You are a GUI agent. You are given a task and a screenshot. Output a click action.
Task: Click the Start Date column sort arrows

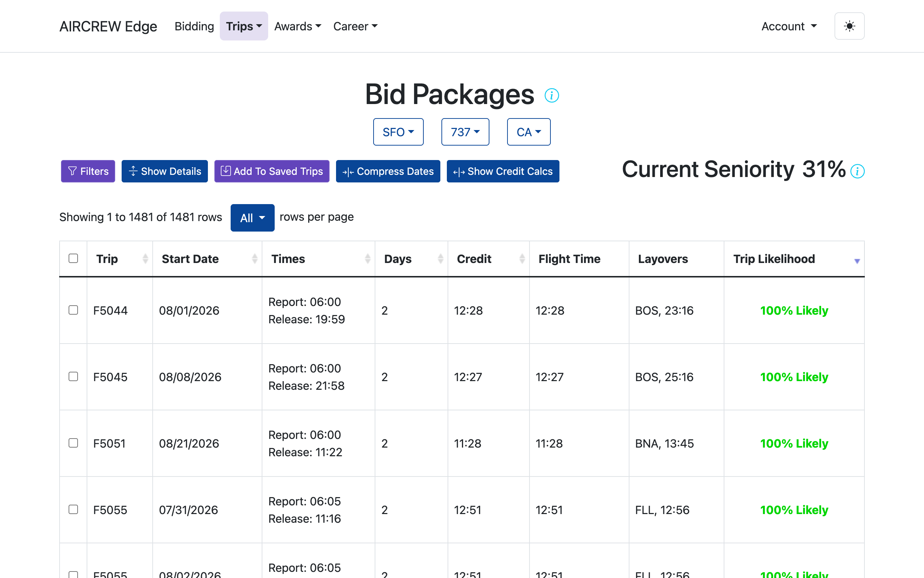255,259
